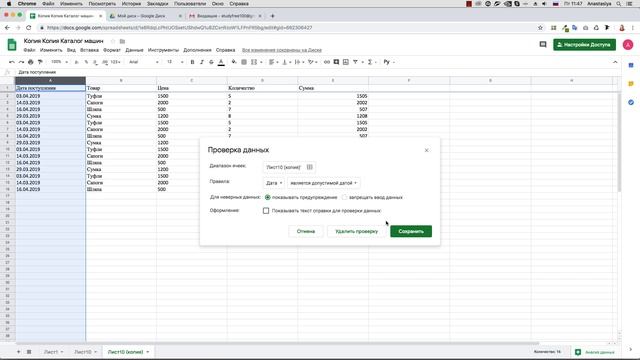
Task: Select column A header
Action: pos(50,80)
